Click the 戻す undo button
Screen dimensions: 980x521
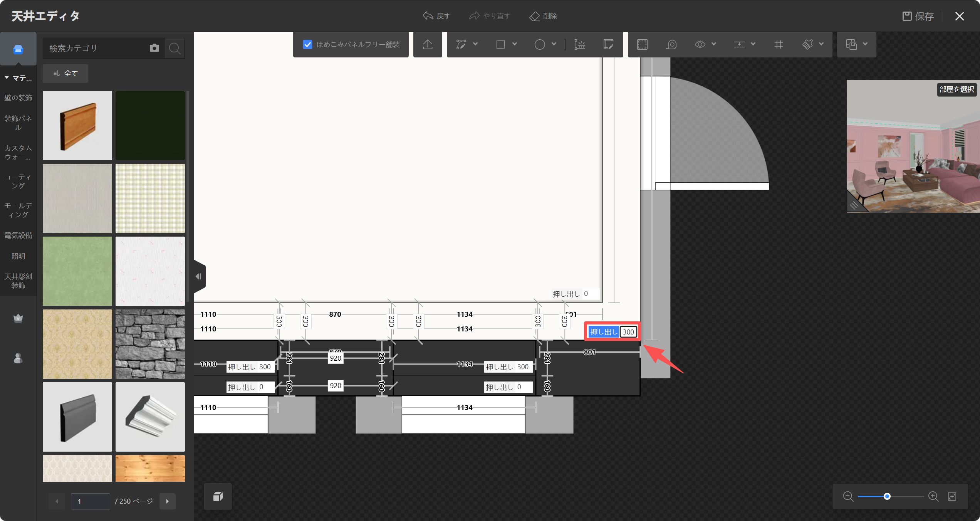click(436, 16)
